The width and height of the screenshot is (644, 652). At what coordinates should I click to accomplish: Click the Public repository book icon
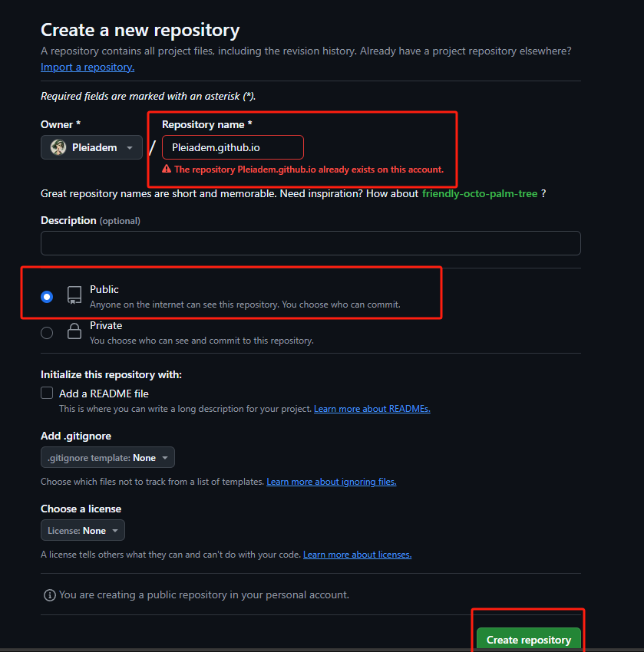[x=74, y=295]
